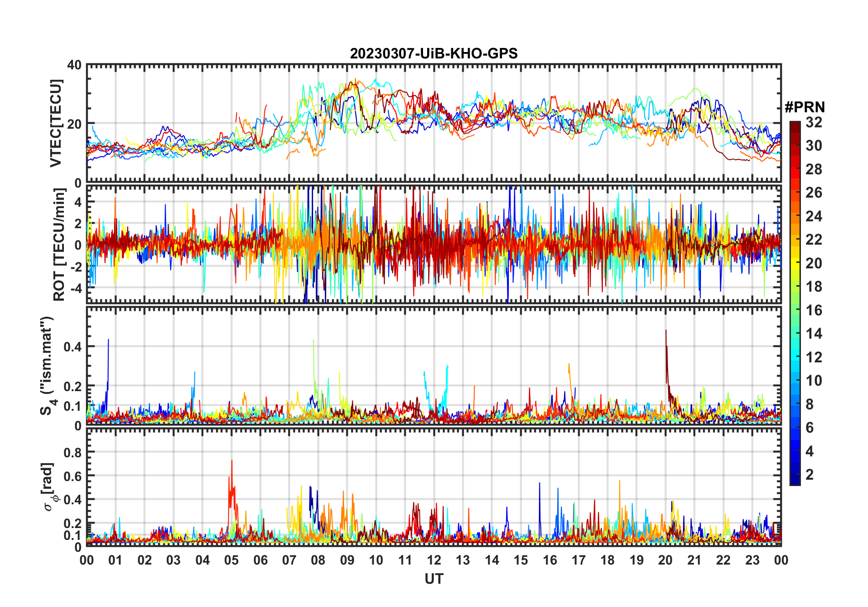Click the plot title 20230307-UiB-KHO-GPS
Image resolution: width=868 pixels, height=607 pixels.
434,53
